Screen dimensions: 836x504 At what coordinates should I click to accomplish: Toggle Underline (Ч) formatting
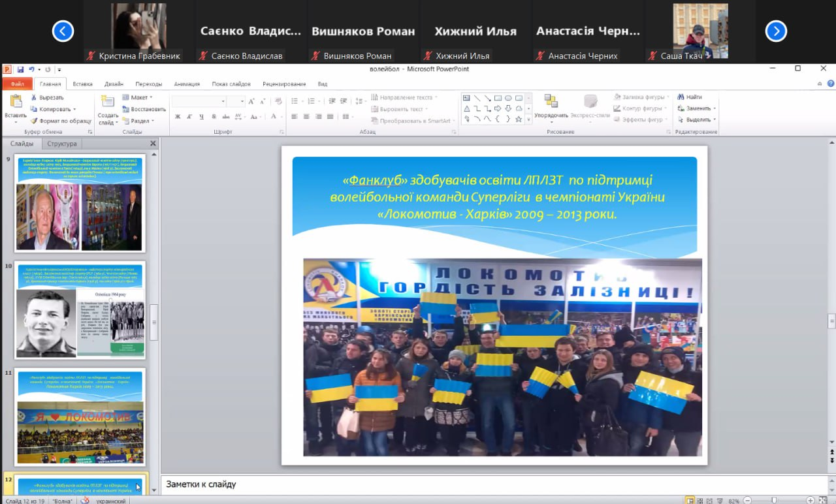(202, 117)
